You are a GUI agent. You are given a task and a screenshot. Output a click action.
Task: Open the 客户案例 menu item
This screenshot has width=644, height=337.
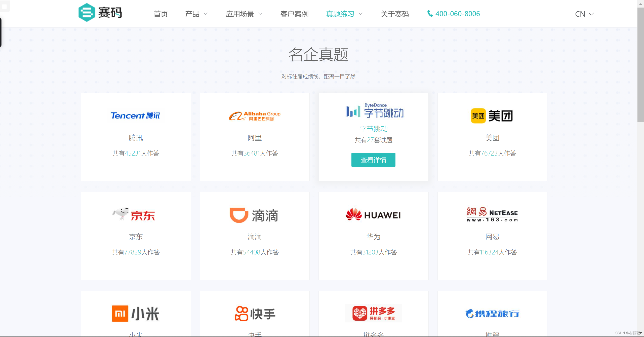pyautogui.click(x=294, y=14)
